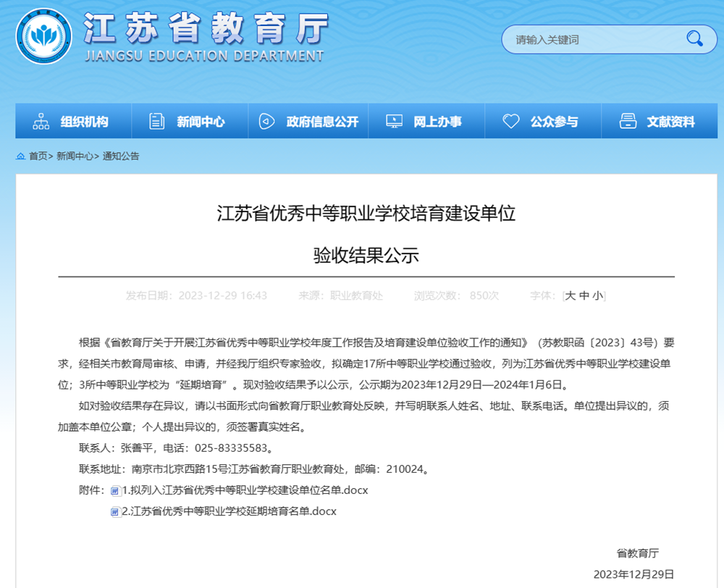
Task: Click the 组织机构 org-chart icon
Action: [x=41, y=122]
